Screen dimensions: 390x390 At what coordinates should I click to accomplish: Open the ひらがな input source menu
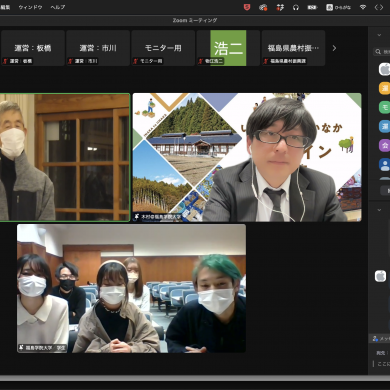[x=338, y=7]
